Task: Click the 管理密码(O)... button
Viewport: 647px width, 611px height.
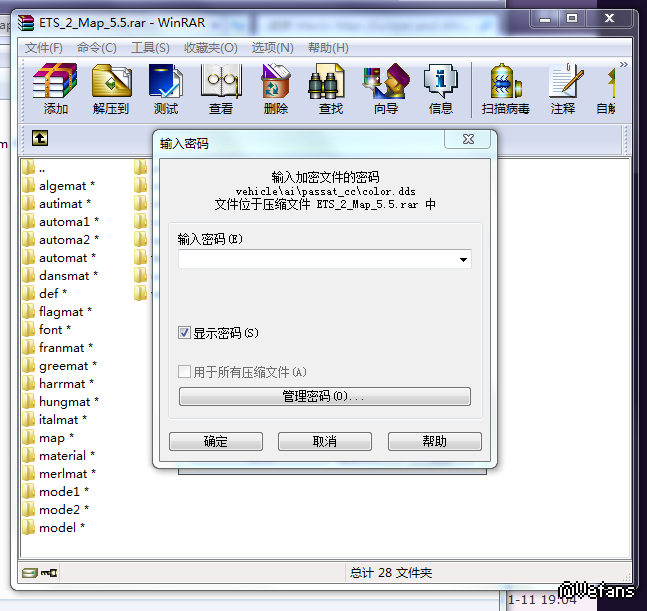Action: pos(325,396)
